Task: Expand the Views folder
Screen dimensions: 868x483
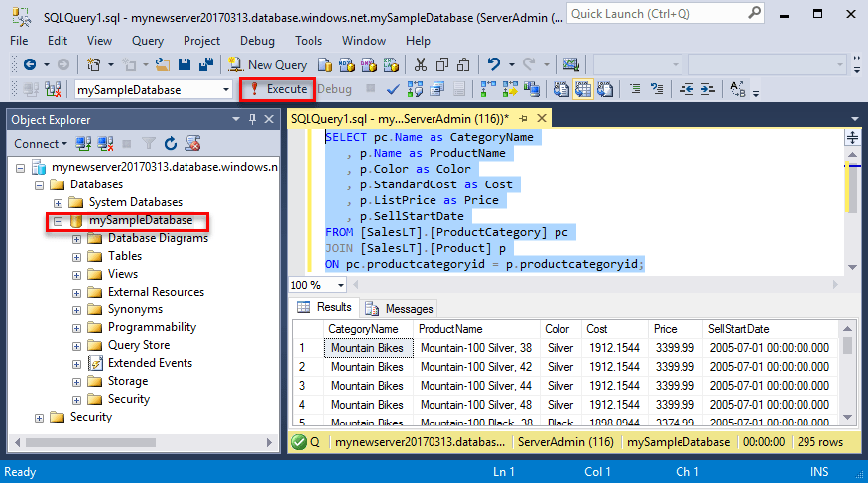Action: point(77,275)
